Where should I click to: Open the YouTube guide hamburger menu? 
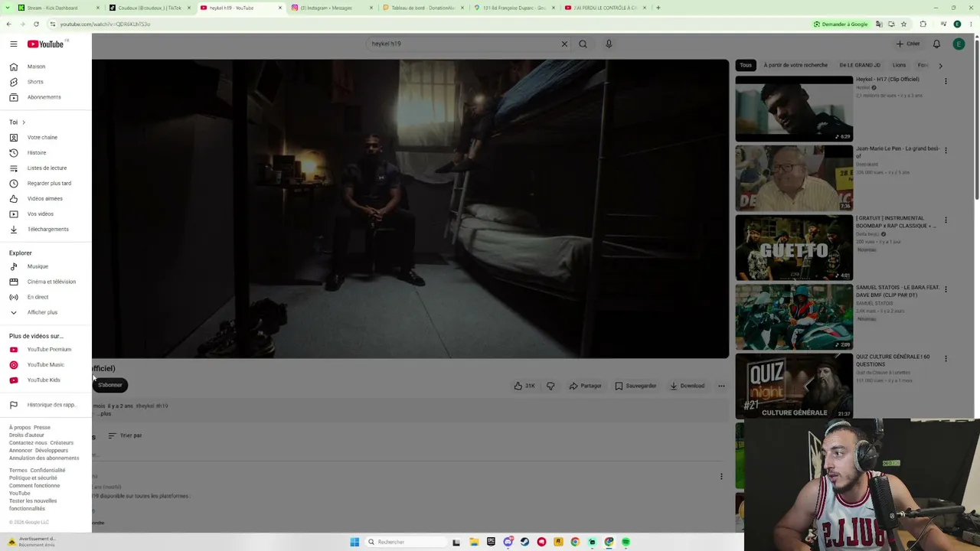point(13,44)
